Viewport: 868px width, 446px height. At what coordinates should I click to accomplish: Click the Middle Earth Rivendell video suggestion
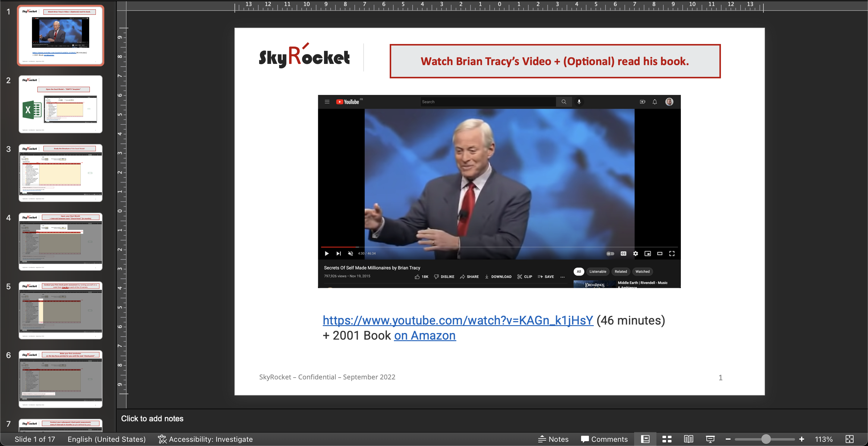(621, 284)
